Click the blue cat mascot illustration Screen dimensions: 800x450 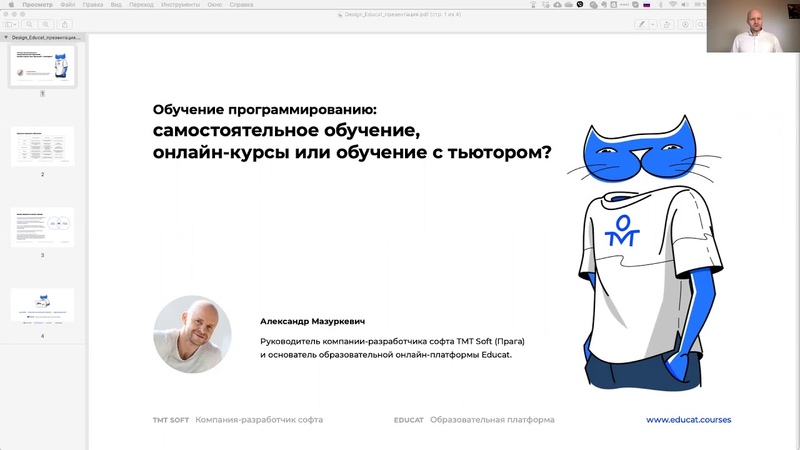click(645, 253)
